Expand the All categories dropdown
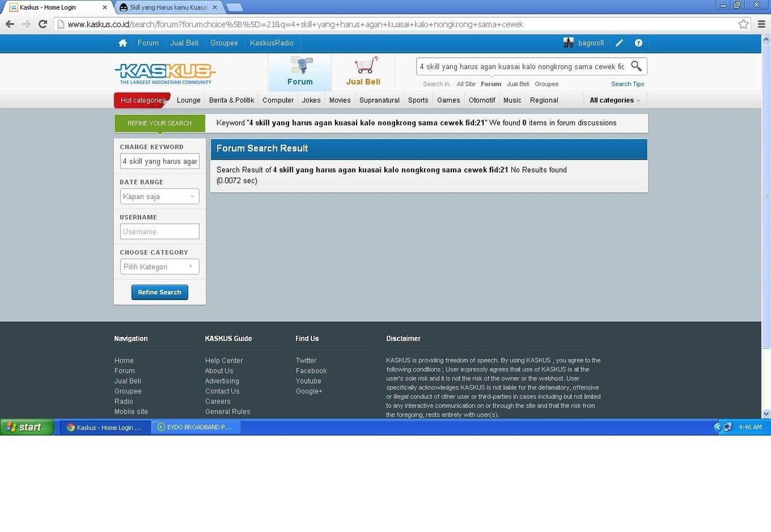This screenshot has height=532, width=771. [x=615, y=100]
